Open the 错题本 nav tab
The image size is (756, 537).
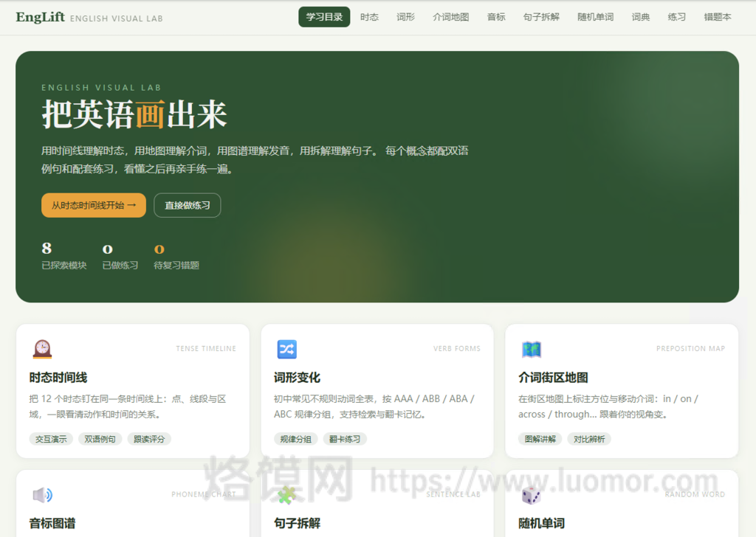(718, 17)
